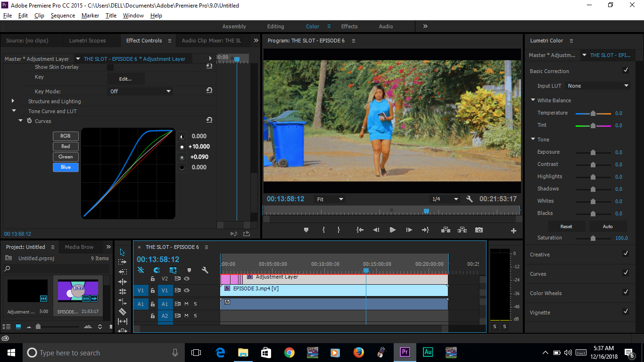The height and width of the screenshot is (362, 644).
Task: Select the RGB curve channel button
Action: (x=66, y=136)
